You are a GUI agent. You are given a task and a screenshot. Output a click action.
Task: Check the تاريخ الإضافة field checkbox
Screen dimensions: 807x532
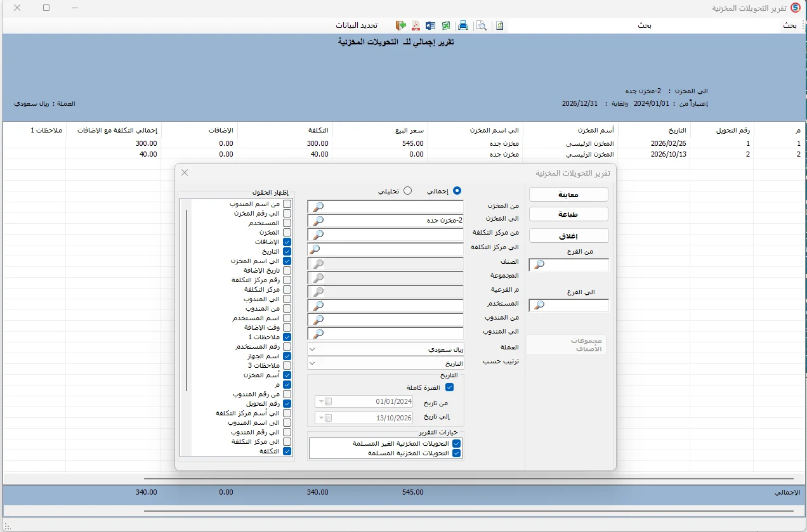287,271
